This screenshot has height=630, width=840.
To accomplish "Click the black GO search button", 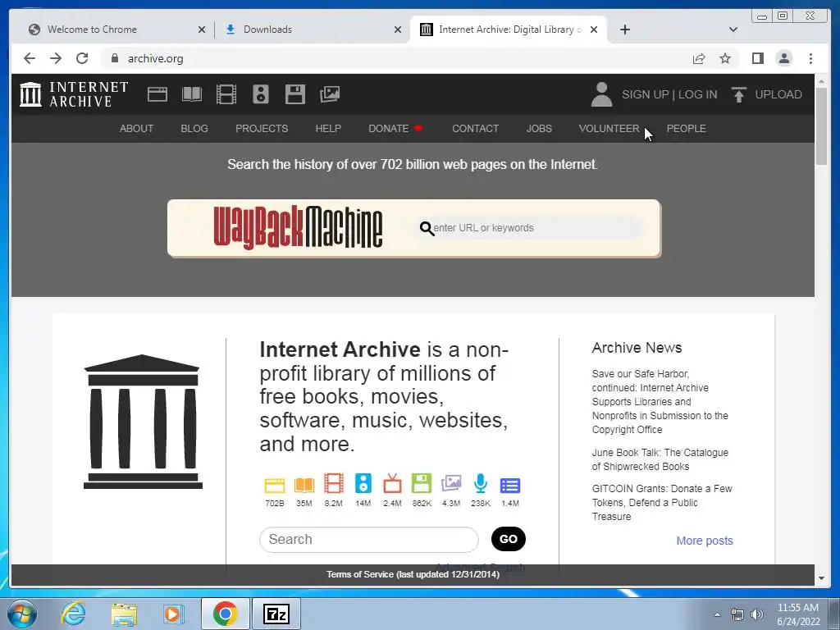I will (x=509, y=539).
